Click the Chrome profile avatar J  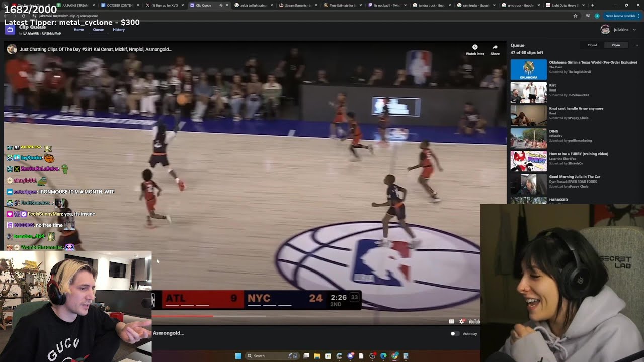597,16
